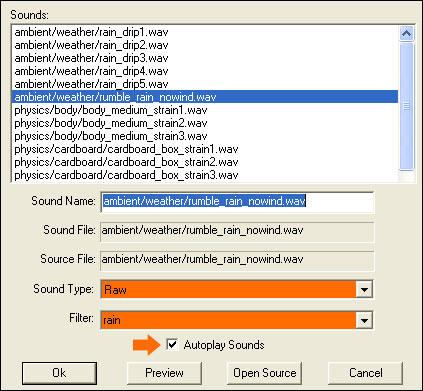Open the Filter dropdown arrow

click(364, 320)
